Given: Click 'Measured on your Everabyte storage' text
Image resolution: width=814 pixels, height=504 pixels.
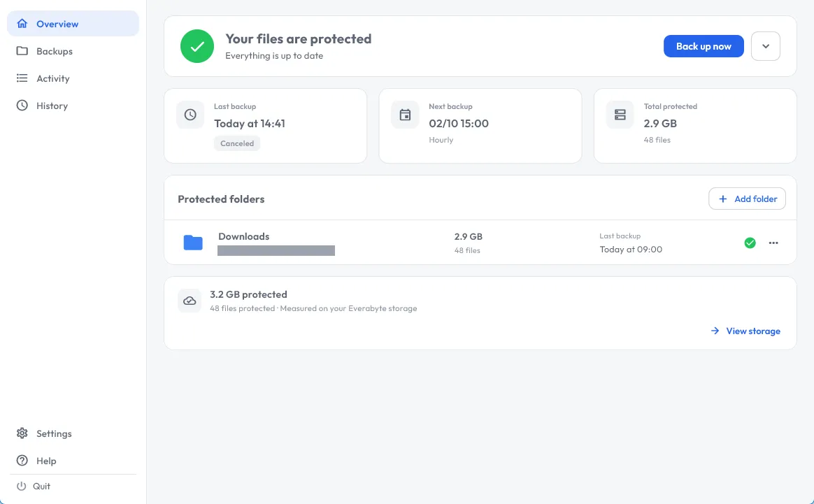Looking at the screenshot, I should (349, 308).
